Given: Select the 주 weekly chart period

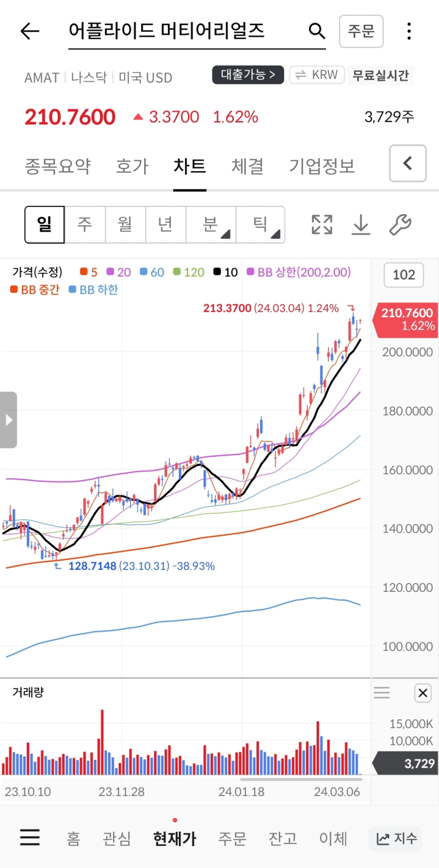Looking at the screenshot, I should click(85, 225).
